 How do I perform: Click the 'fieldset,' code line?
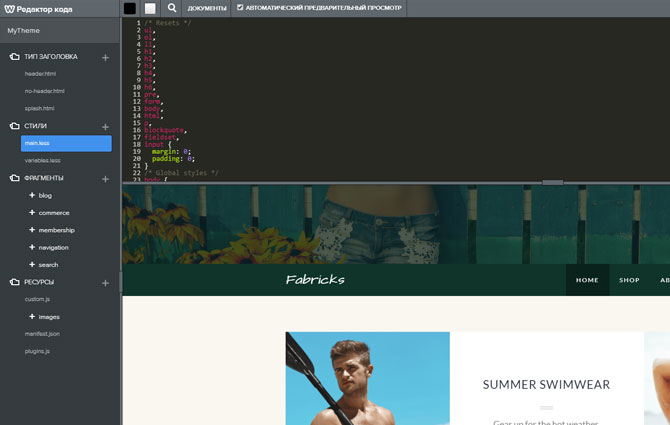(x=162, y=138)
